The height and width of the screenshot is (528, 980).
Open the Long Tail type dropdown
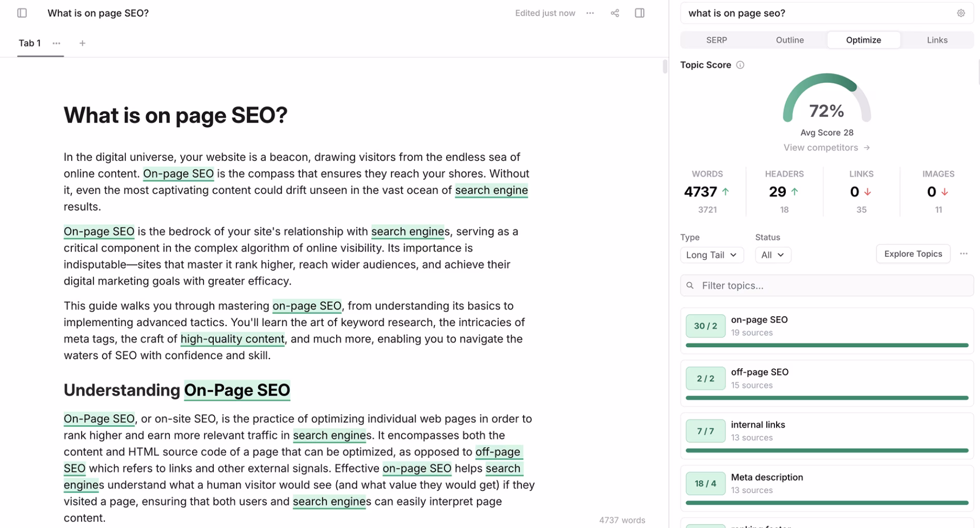pos(712,255)
